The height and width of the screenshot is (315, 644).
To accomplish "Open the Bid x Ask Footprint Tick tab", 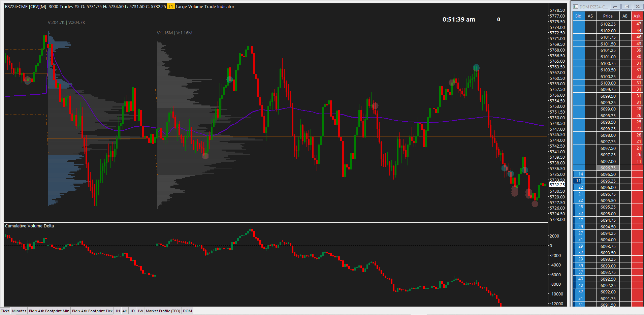I will click(92, 311).
